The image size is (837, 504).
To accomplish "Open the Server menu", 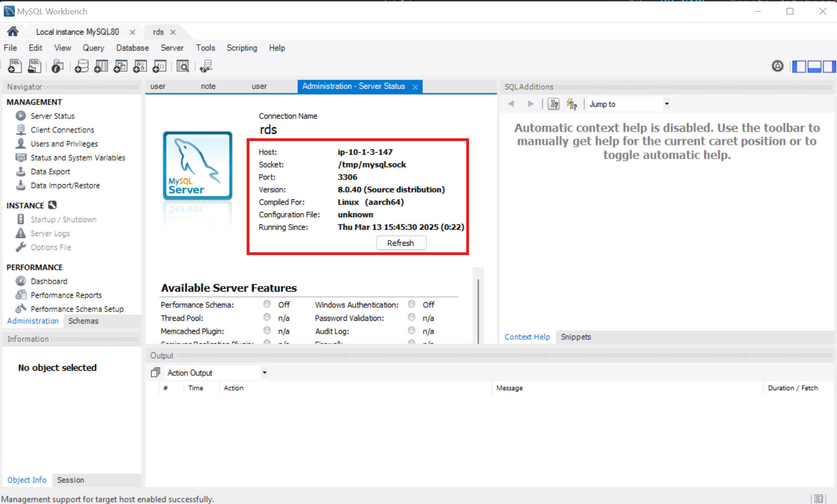I will tap(172, 48).
